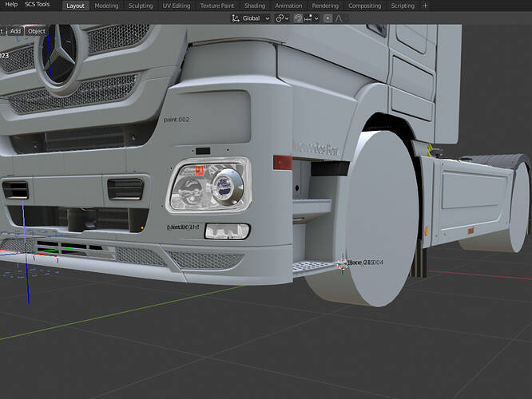
Task: Toggle the snap magnet icon
Action: coord(298,18)
